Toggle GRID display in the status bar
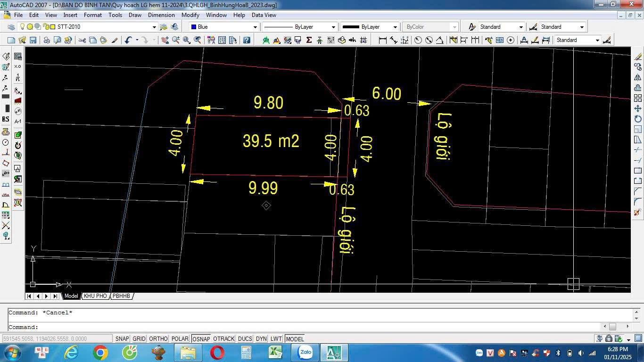The height and width of the screenshot is (362, 644). (x=139, y=338)
